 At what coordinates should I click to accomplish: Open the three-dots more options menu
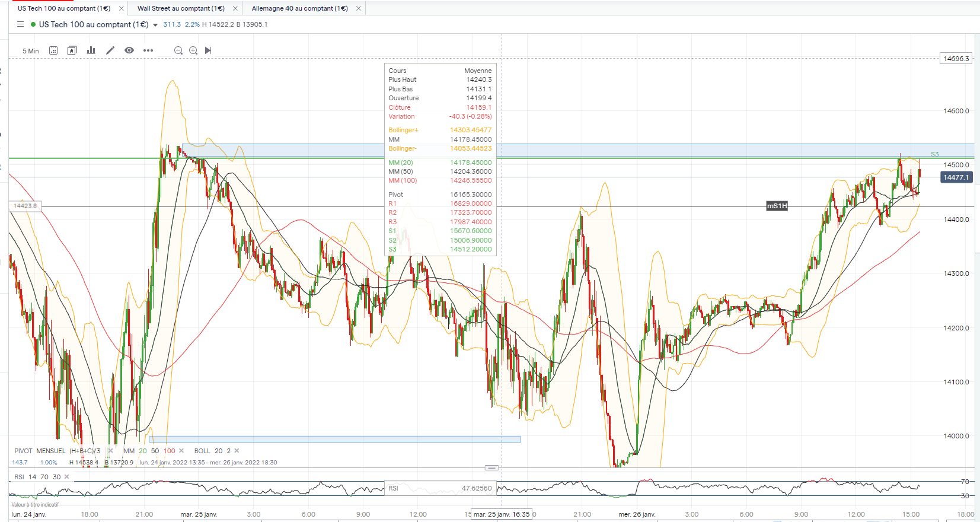coord(148,50)
